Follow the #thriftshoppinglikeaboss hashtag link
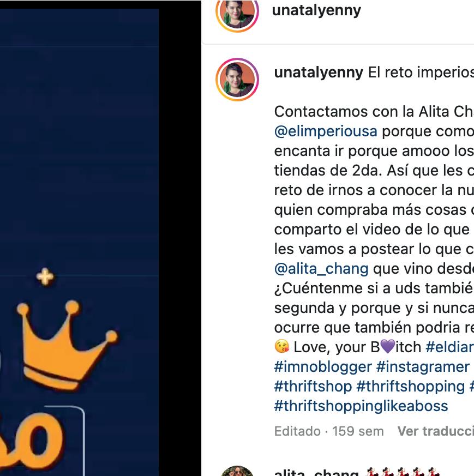This screenshot has height=476, width=474. pos(361,406)
